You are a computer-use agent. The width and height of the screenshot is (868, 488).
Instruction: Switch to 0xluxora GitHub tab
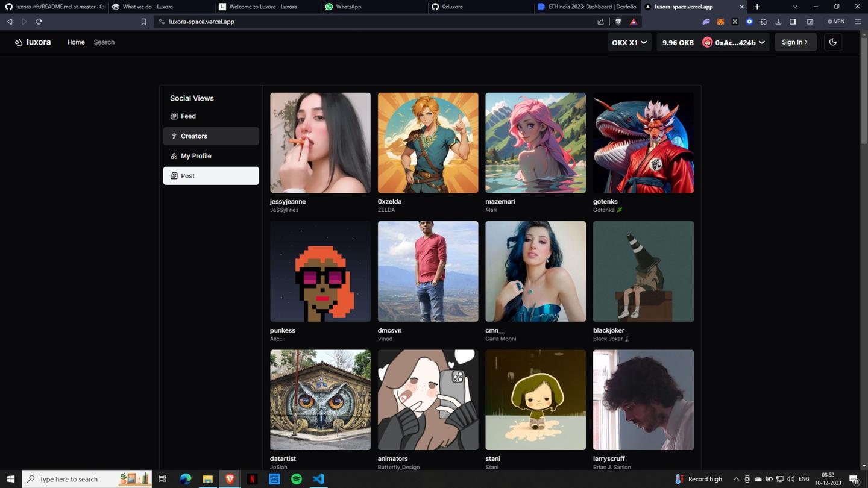pyautogui.click(x=481, y=7)
